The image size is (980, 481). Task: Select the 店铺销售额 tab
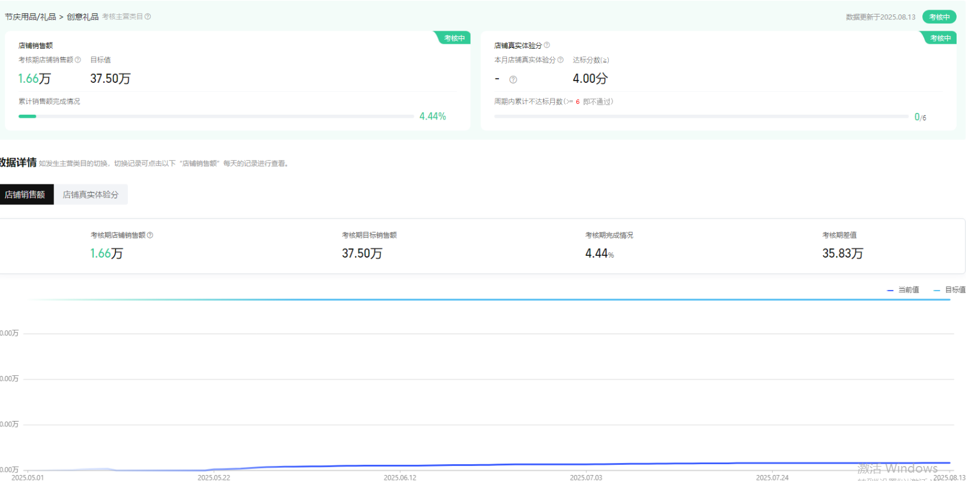(x=25, y=195)
